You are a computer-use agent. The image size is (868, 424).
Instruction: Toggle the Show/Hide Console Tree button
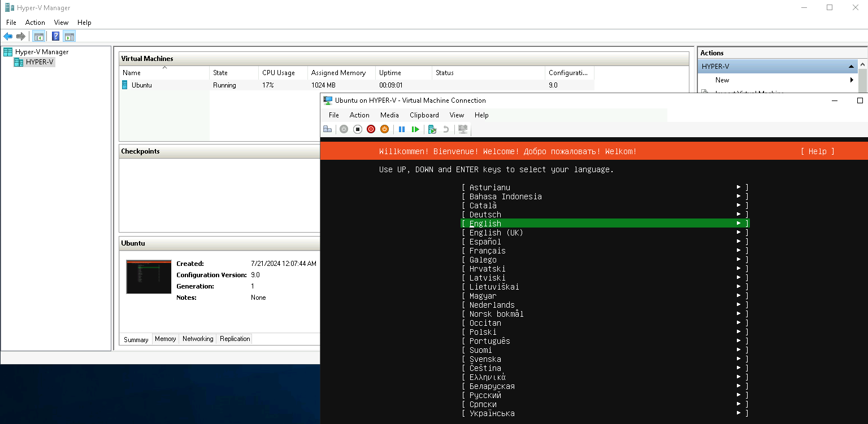tap(38, 37)
